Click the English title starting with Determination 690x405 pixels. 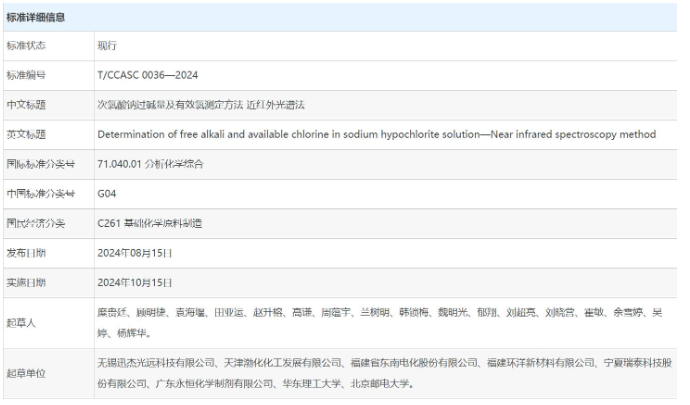click(376, 134)
